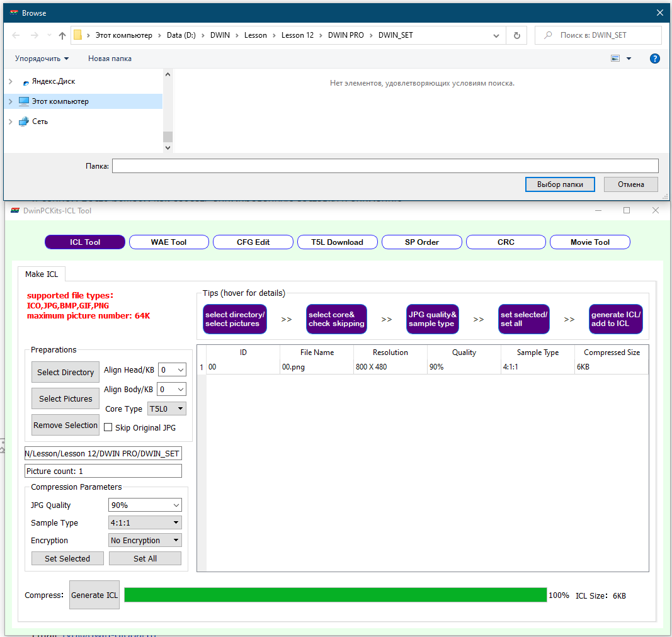Viewport: 672px width, 637px height.
Task: Click 'select directory/select pictures' tip
Action: pos(235,319)
